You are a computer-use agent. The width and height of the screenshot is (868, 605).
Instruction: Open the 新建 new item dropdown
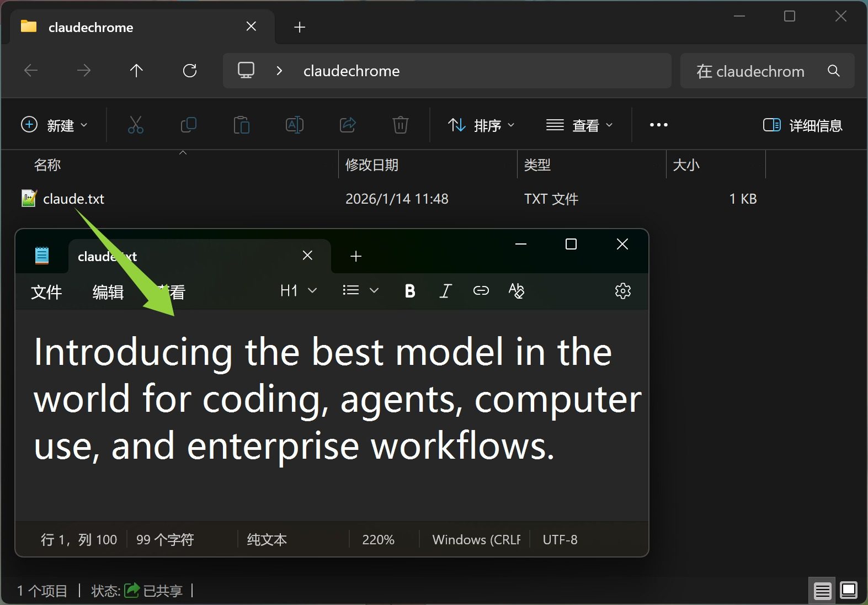[x=54, y=125]
